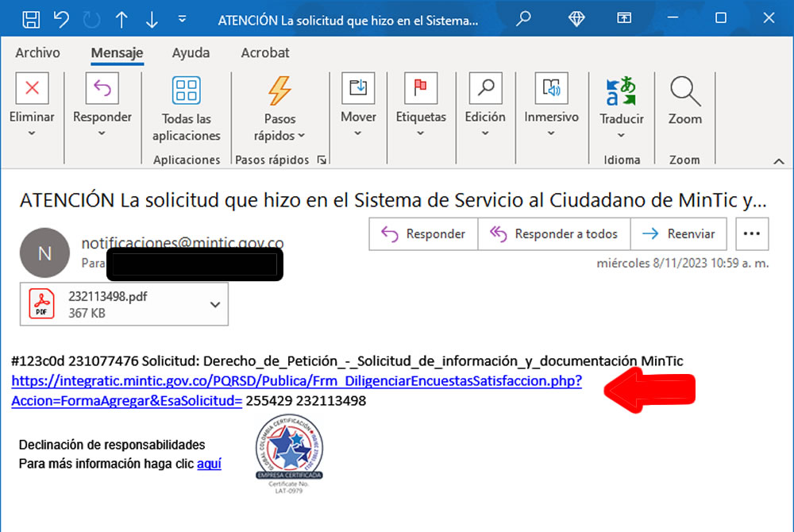Click the diamond premium icon
The image size is (794, 532).
[576, 19]
